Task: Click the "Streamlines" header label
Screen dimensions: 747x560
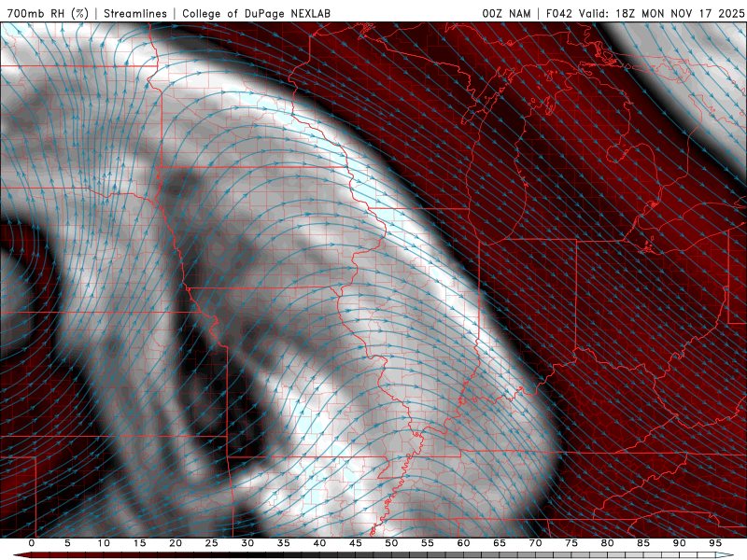Action: pos(135,13)
